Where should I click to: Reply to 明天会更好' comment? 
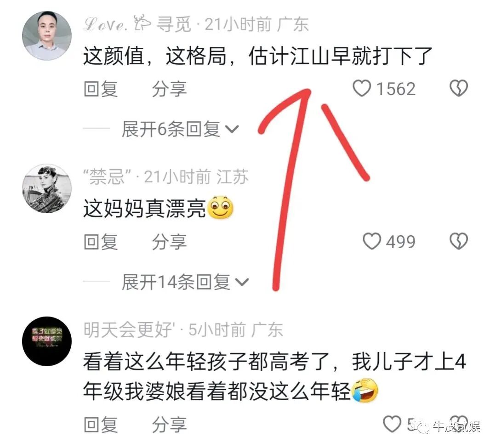pyautogui.click(x=101, y=425)
